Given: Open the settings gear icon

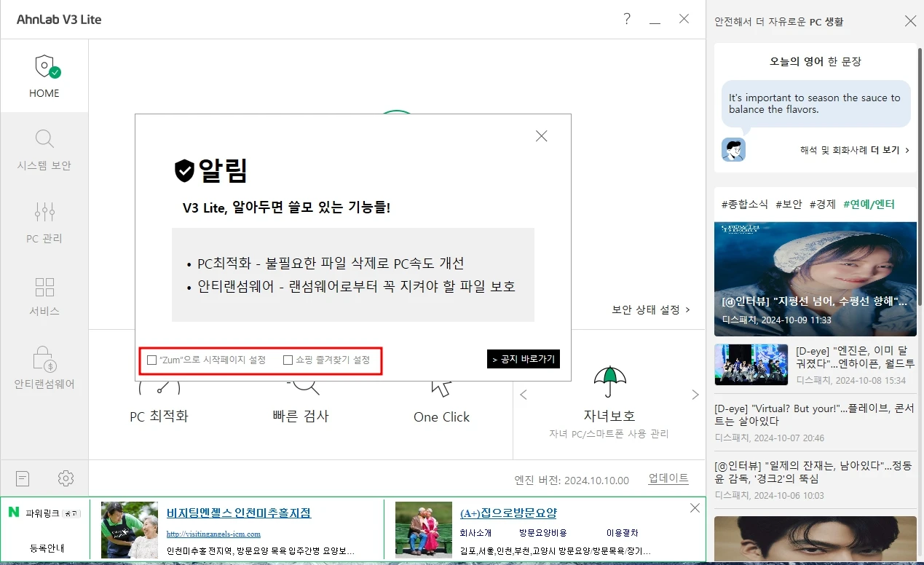Looking at the screenshot, I should 66,478.
